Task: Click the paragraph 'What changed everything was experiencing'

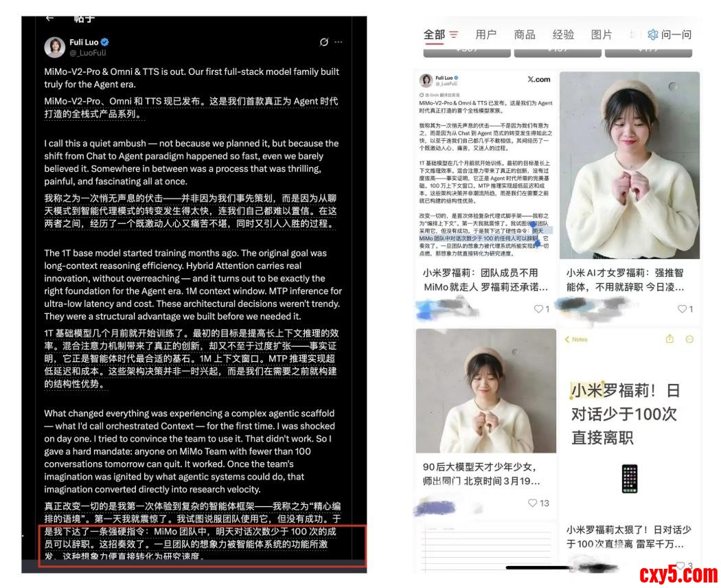Action: [x=190, y=451]
